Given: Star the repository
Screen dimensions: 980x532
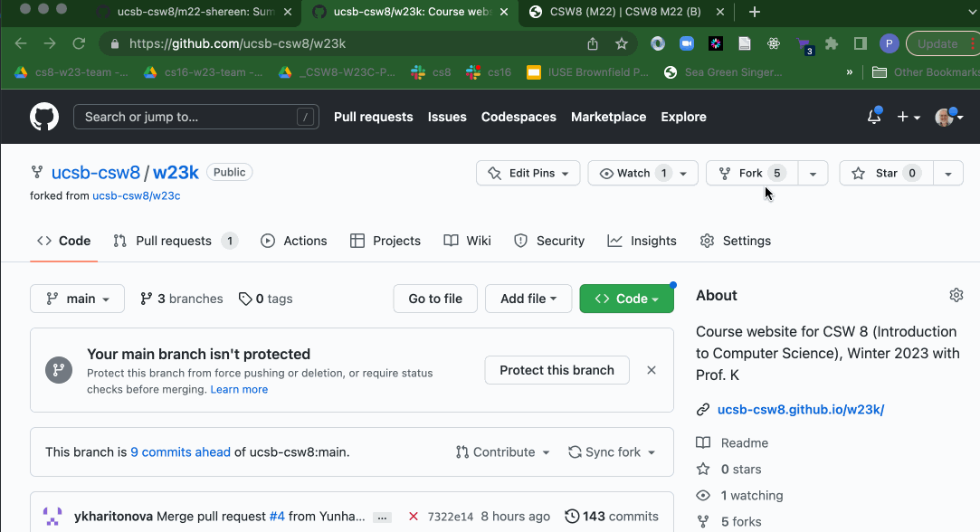Looking at the screenshot, I should 886,173.
